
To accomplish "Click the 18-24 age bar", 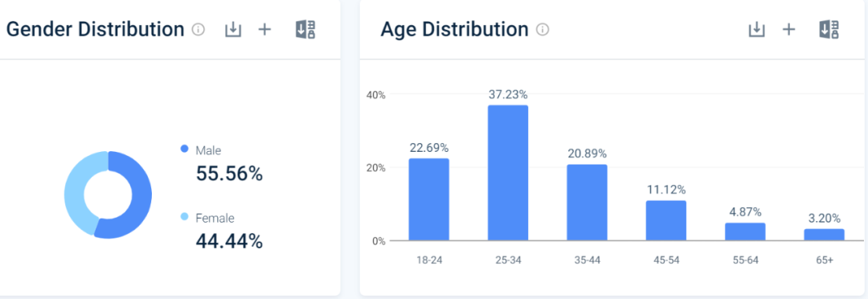I will pos(429,199).
